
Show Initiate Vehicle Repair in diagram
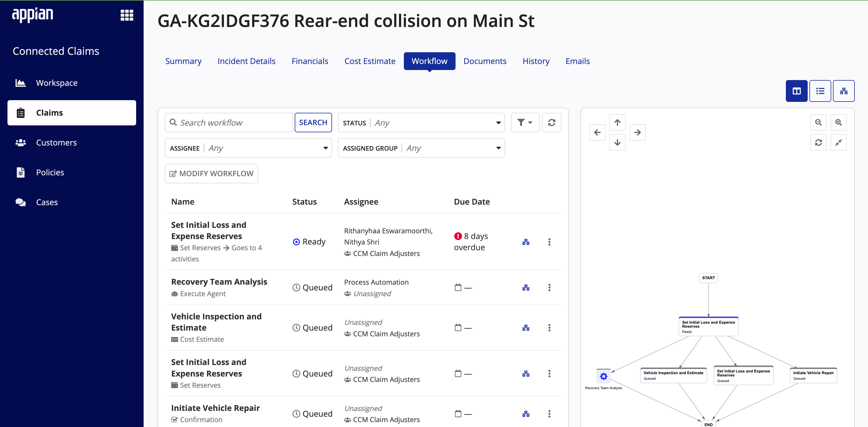tap(526, 414)
